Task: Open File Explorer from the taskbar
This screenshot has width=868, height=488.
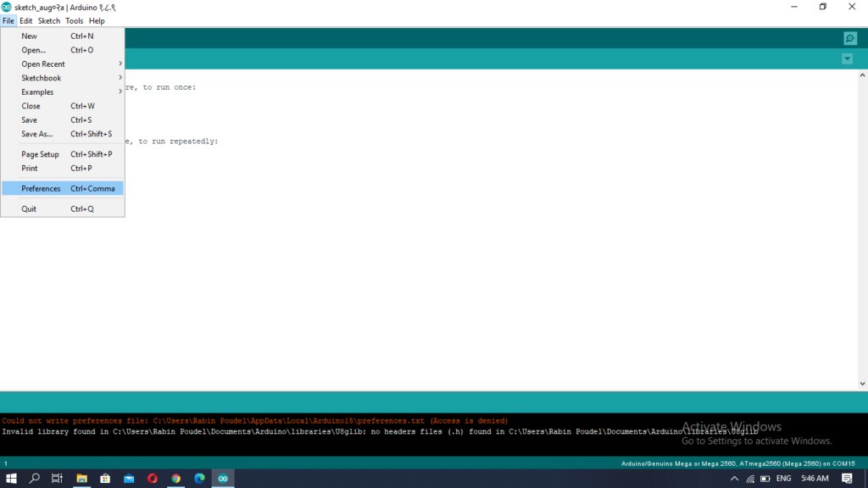Action: 82,479
